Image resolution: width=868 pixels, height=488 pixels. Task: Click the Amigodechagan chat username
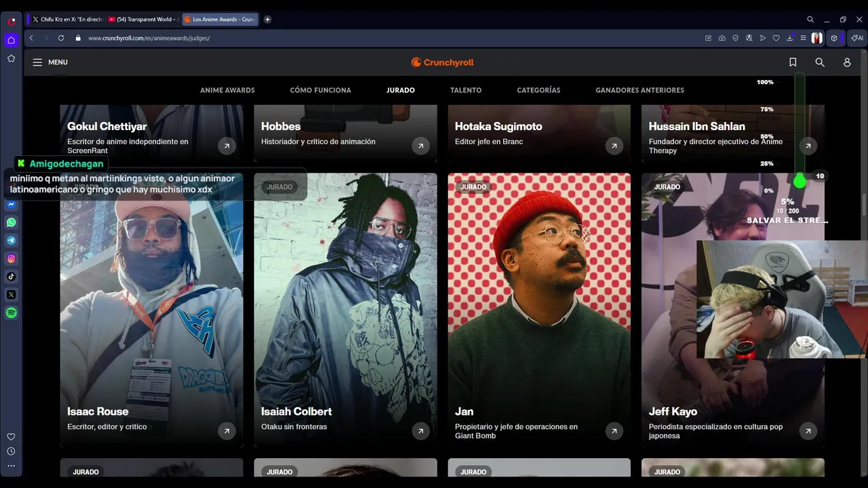tap(66, 164)
